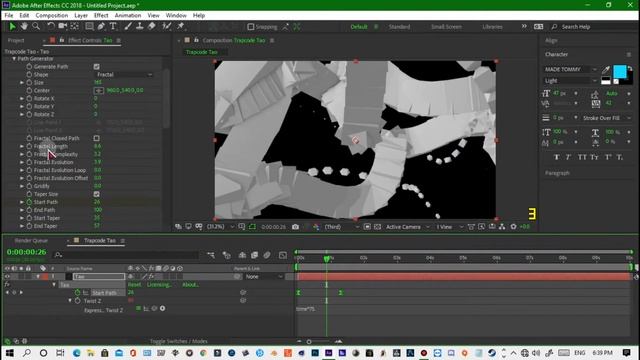Click the Reset link for Tao effect
The width and height of the screenshot is (640, 360).
tap(134, 284)
